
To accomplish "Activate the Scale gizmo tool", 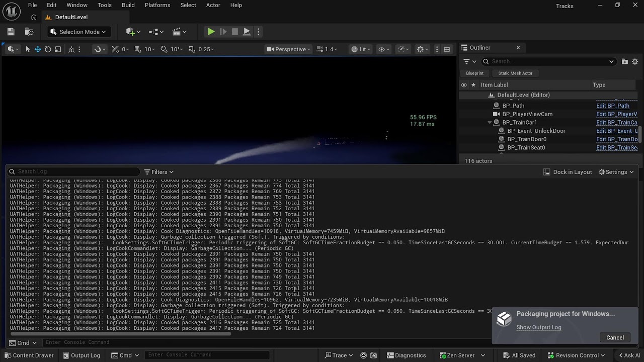I will click(58, 49).
